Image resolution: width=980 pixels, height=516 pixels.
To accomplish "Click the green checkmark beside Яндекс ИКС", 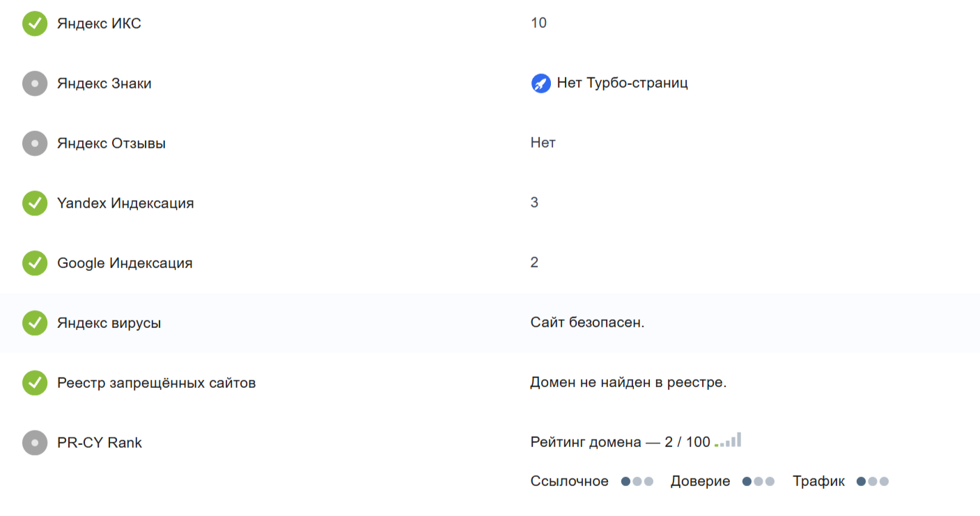I will (x=35, y=24).
